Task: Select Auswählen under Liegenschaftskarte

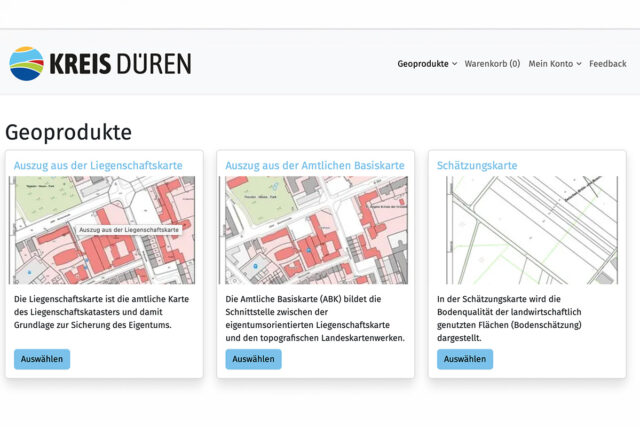Action: coord(42,359)
